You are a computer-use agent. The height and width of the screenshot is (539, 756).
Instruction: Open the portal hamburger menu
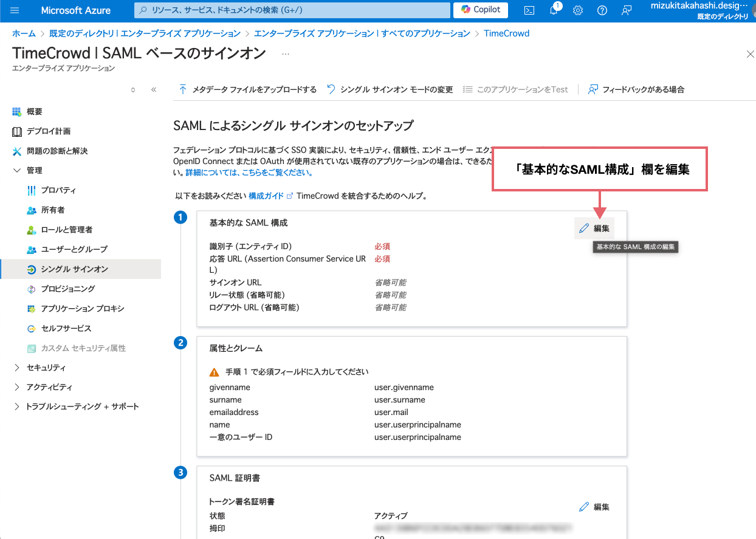click(x=15, y=10)
